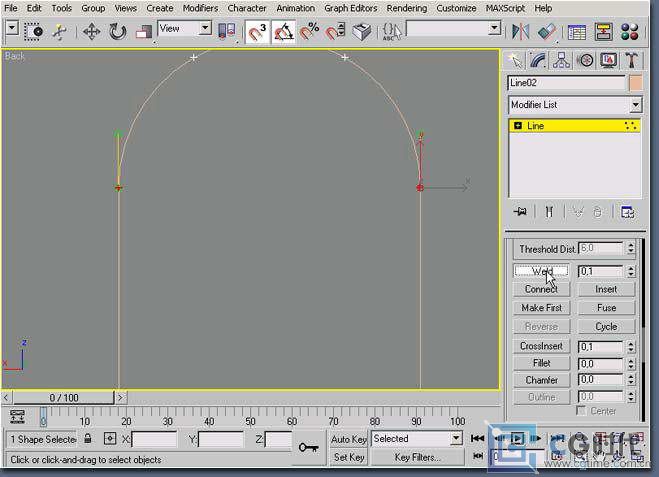
Task: Open the Graph Editors menu
Action: [351, 8]
